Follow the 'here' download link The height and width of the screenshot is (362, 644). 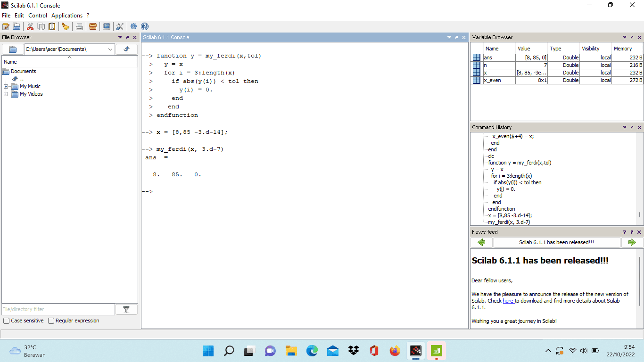click(x=508, y=301)
